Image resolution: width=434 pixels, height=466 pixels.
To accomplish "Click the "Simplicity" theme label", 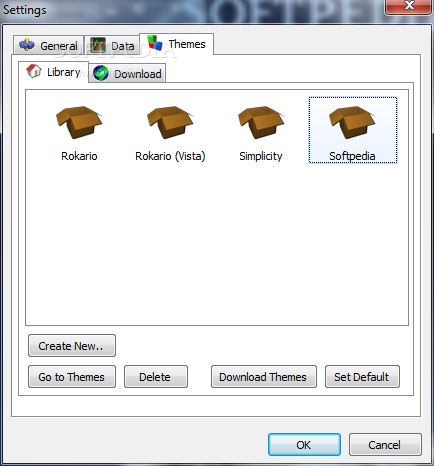I will (261, 156).
